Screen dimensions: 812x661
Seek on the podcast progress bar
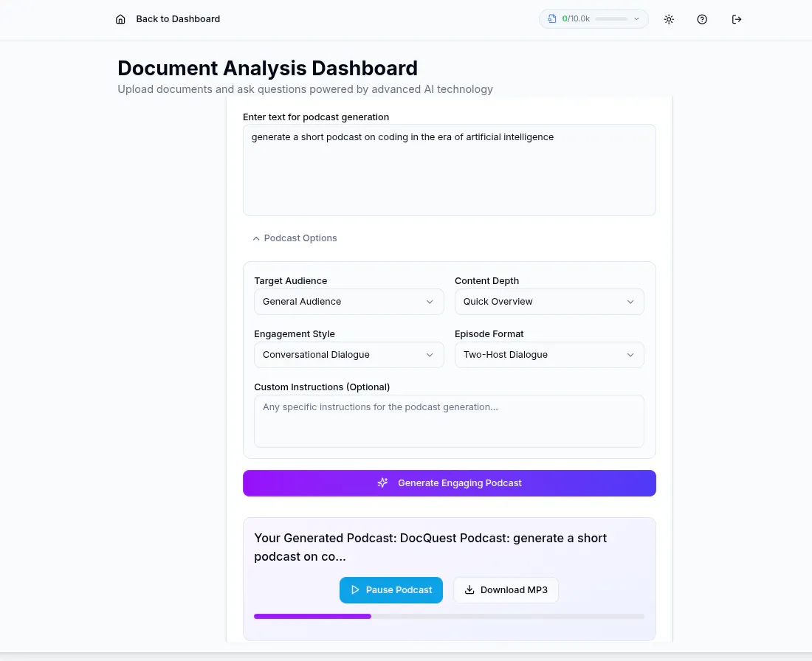coord(449,617)
